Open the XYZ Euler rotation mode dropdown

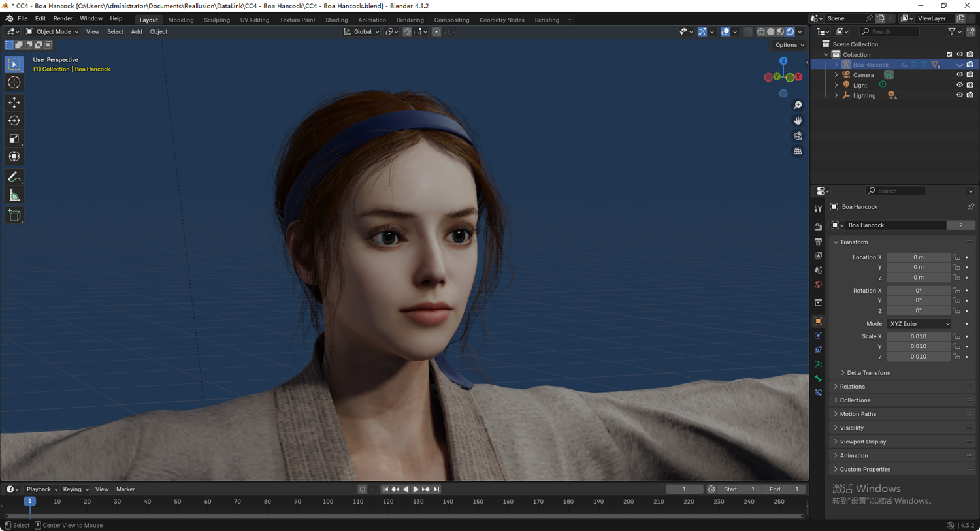pos(919,324)
